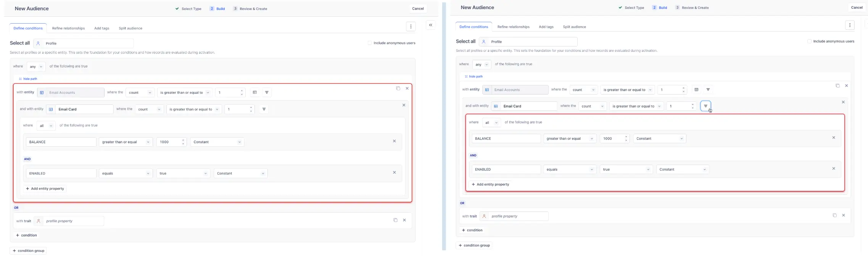The height and width of the screenshot is (261, 868).
Task: Open the kebab menu in the right pane
Action: tap(850, 25)
